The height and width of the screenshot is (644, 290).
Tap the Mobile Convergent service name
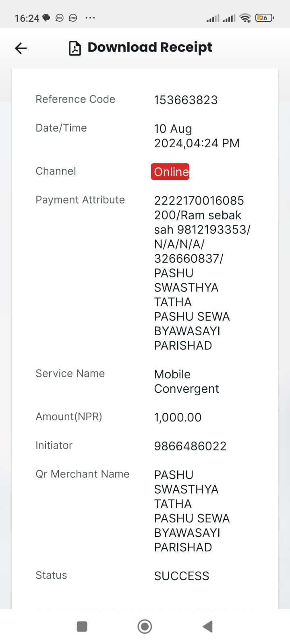(x=186, y=382)
